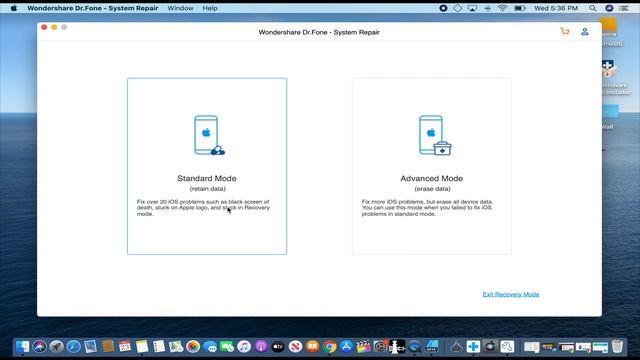Click the window title 'Wondershare Dr.Fone - System Repair'
The height and width of the screenshot is (360, 640).
tap(319, 32)
